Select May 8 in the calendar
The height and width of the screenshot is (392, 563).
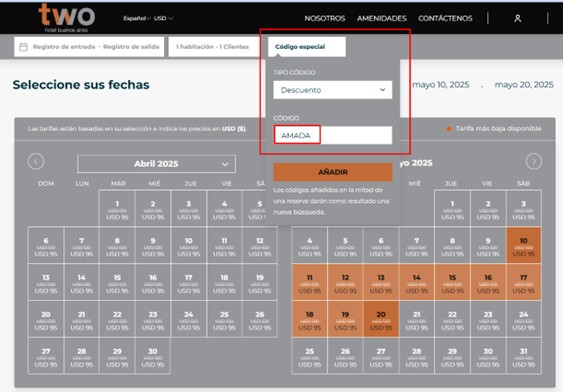(452, 246)
